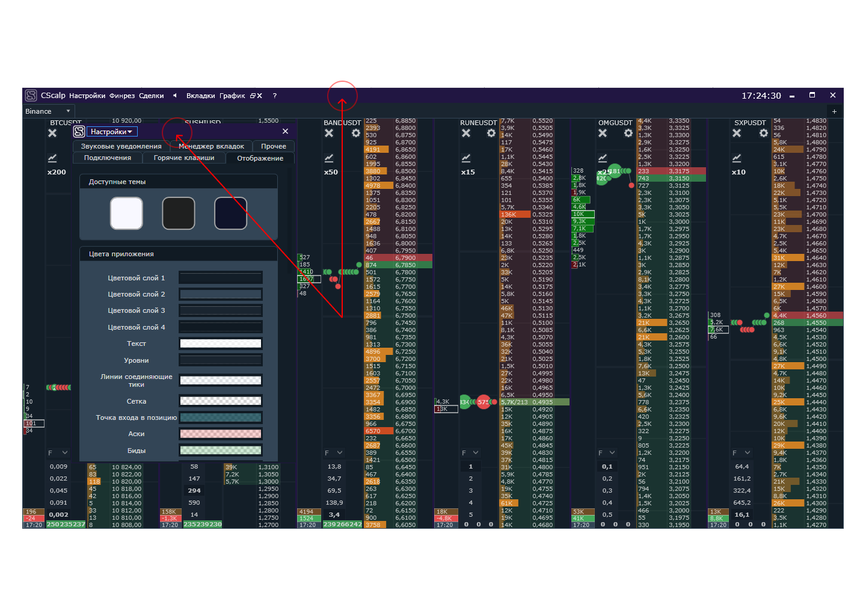
Task: Open chart icon in SXPUSDT panel
Action: pyautogui.click(x=737, y=158)
